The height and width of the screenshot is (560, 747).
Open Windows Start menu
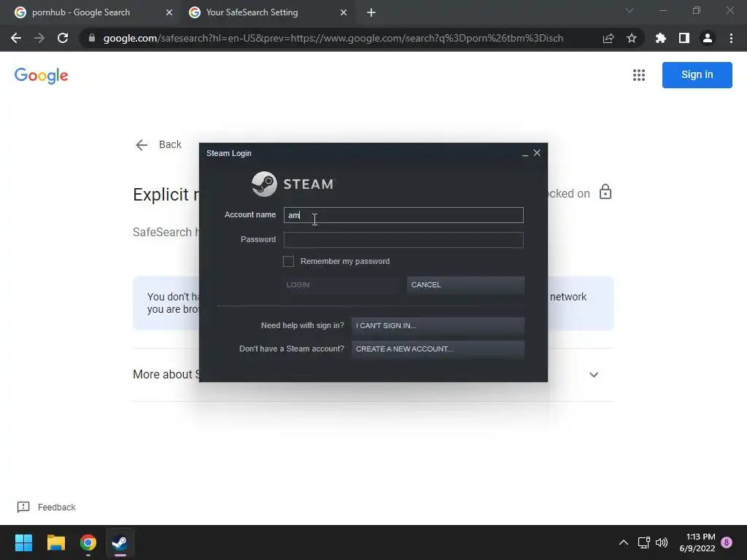[x=23, y=542]
